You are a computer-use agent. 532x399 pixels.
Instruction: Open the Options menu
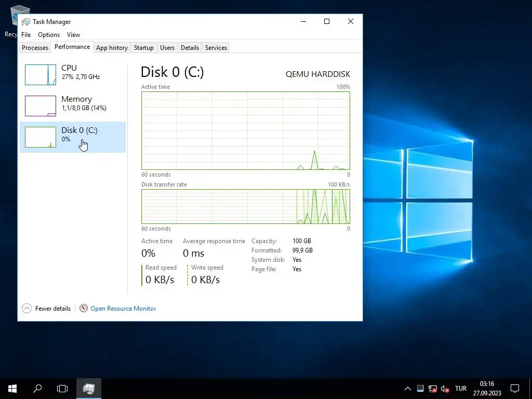tap(49, 35)
